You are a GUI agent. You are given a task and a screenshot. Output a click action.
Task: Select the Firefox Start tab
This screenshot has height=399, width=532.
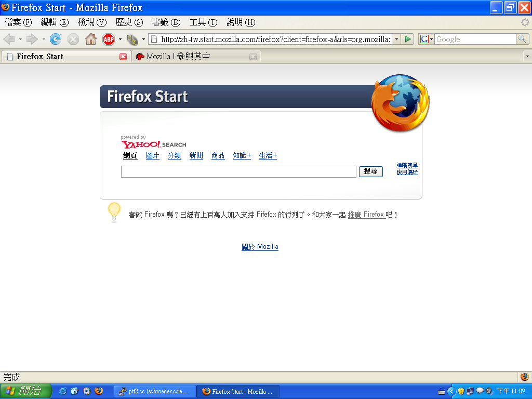(x=65, y=57)
